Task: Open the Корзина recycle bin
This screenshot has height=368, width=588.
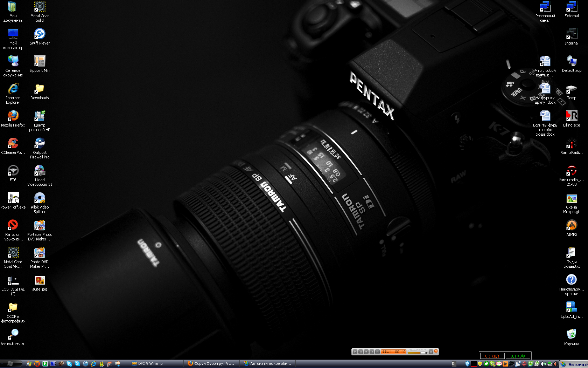Action: coord(572,335)
